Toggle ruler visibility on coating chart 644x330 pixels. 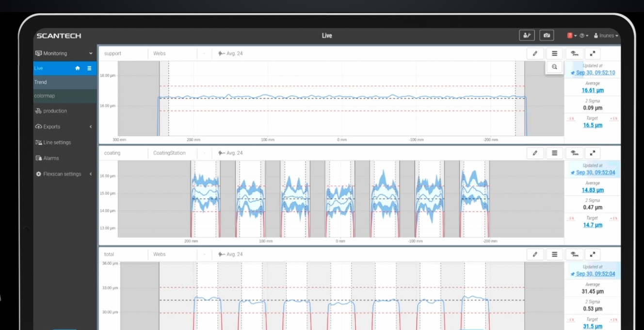(x=574, y=153)
